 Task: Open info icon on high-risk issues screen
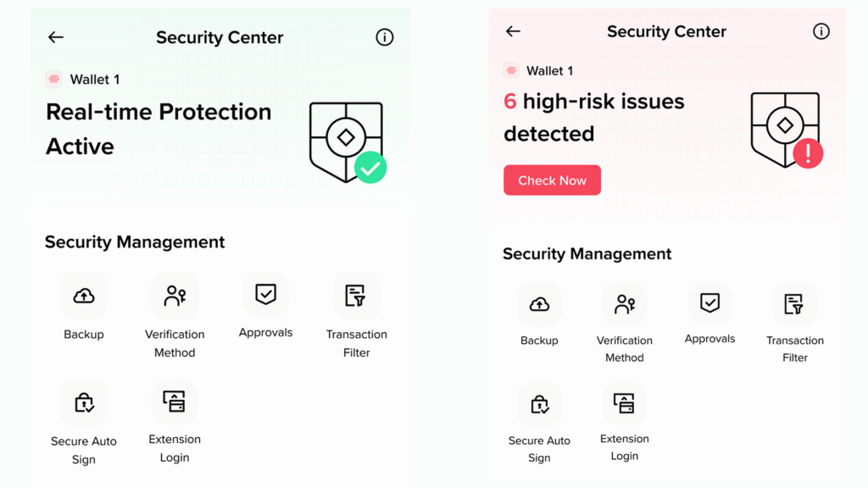tap(821, 31)
